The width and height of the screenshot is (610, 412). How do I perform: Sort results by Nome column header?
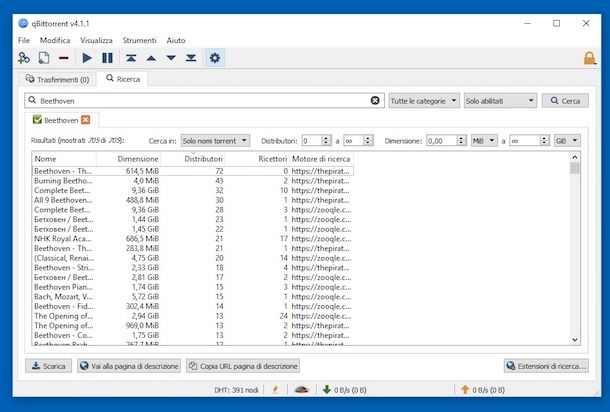coord(64,159)
